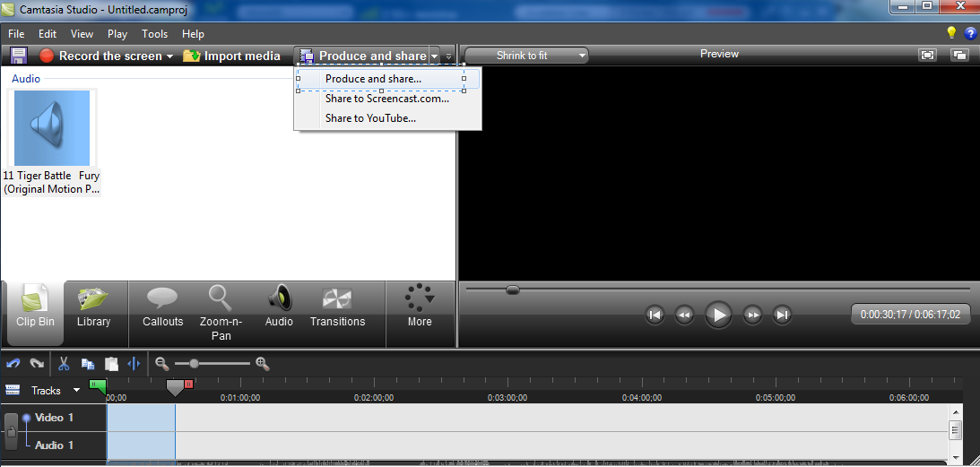Click the Produce and share toolbar button
This screenshot has width=980, height=467.
pyautogui.click(x=364, y=56)
